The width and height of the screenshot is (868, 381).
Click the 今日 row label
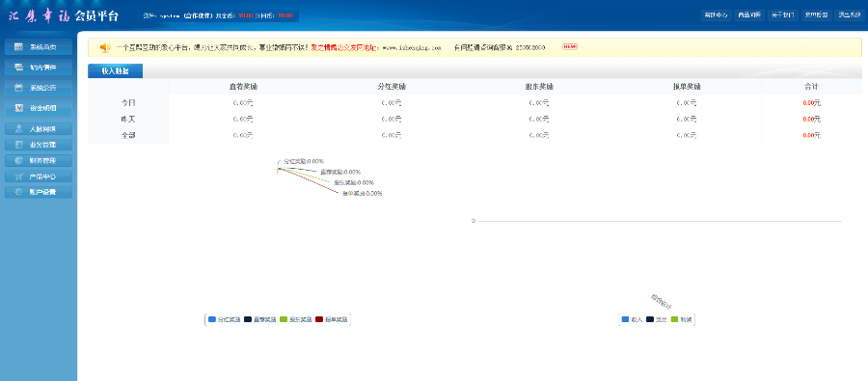point(128,103)
